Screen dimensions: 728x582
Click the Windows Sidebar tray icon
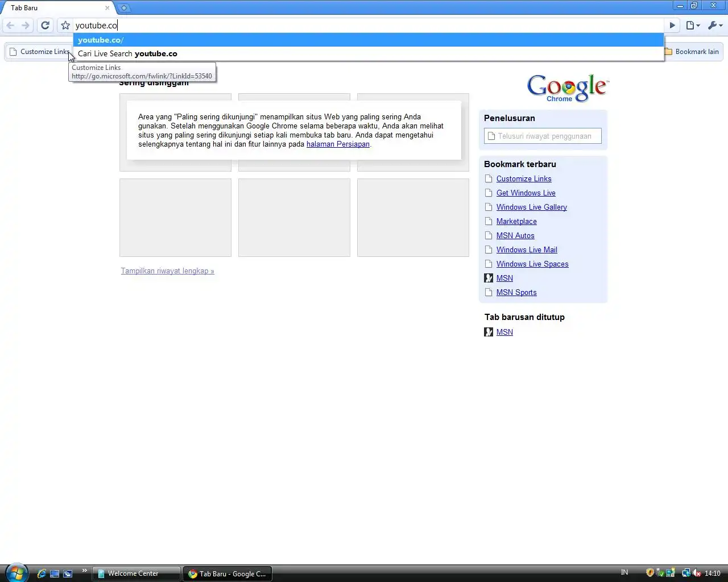[x=671, y=573]
